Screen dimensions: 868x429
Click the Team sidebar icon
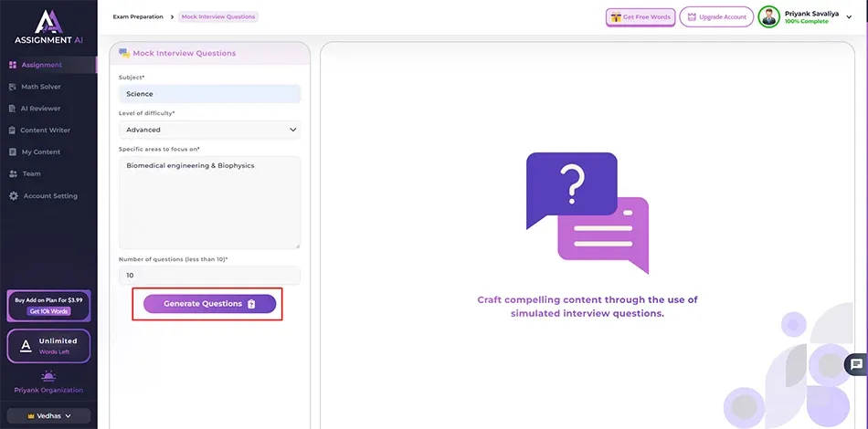[x=13, y=173]
